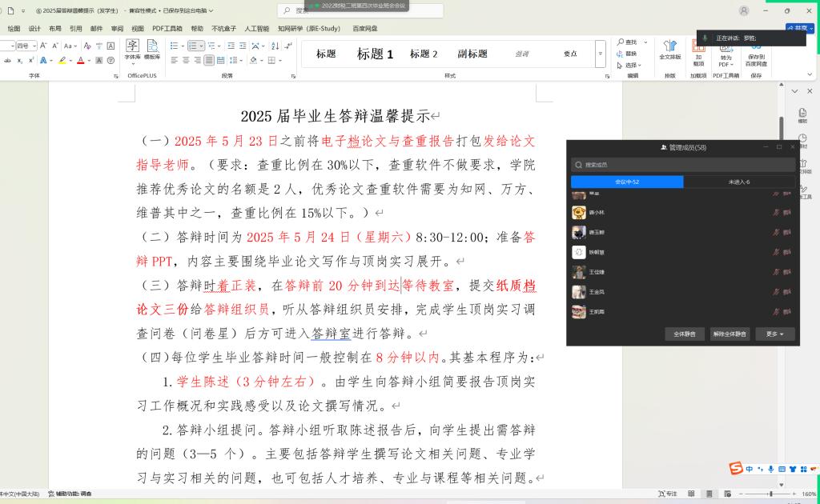Viewport: 820px width, 504px height.
Task: Toggle camera icon for 王佳婕
Action: pyautogui.click(x=787, y=272)
